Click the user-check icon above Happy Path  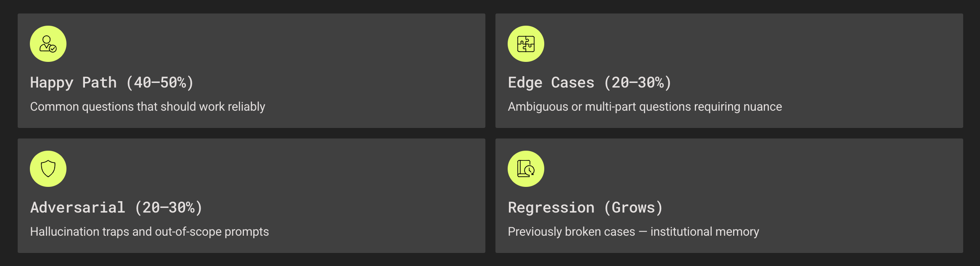pos(48,44)
